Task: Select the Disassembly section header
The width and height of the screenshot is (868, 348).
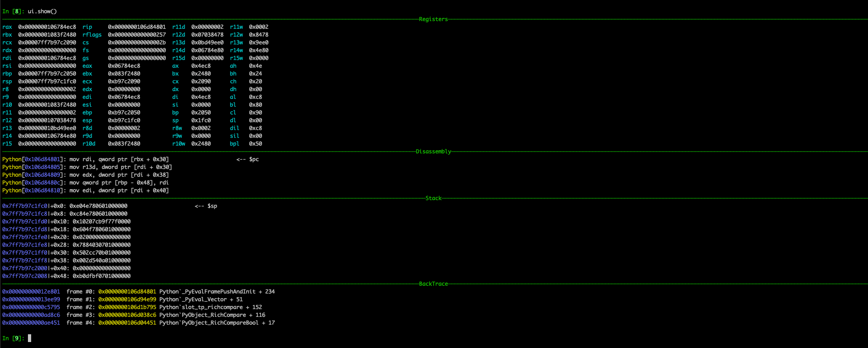Action: [433, 152]
